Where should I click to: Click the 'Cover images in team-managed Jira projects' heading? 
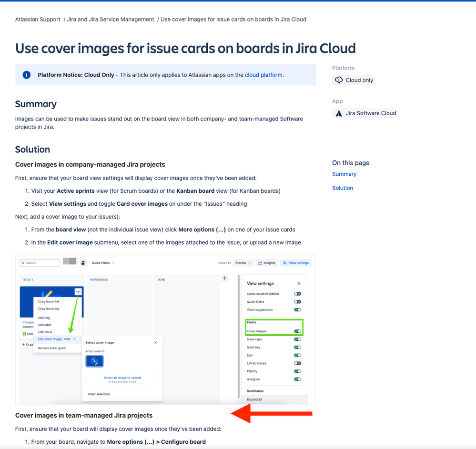(x=84, y=415)
